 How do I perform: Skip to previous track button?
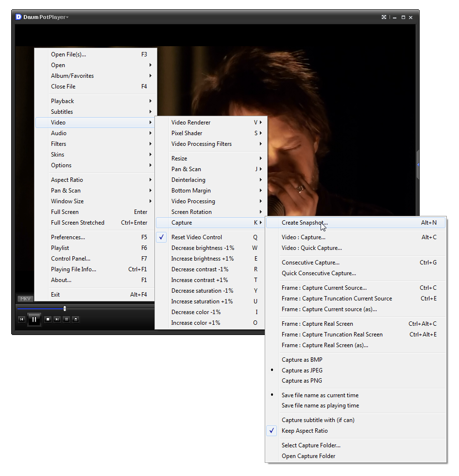[x=21, y=319]
